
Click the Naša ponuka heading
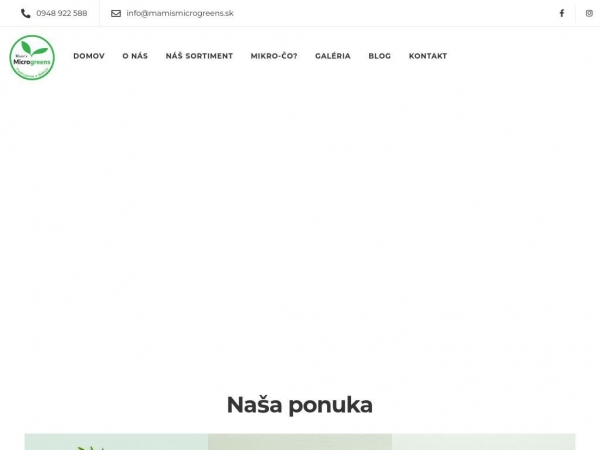[x=299, y=405]
